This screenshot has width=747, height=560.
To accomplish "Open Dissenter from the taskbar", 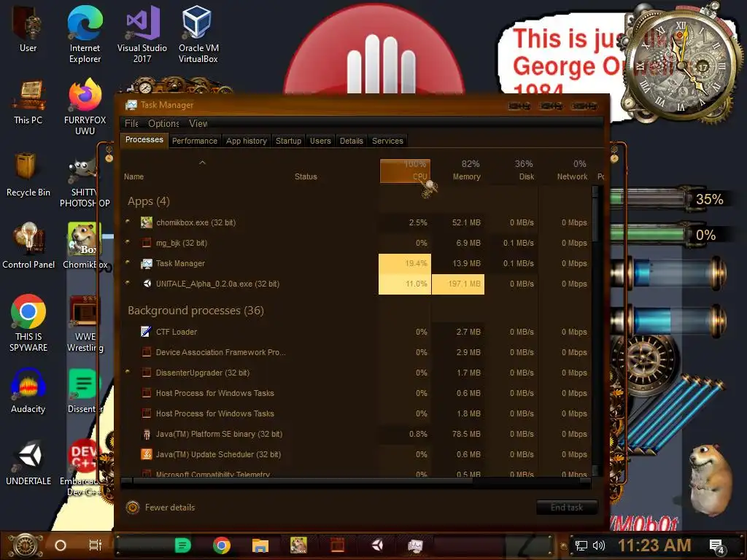I will click(x=182, y=545).
